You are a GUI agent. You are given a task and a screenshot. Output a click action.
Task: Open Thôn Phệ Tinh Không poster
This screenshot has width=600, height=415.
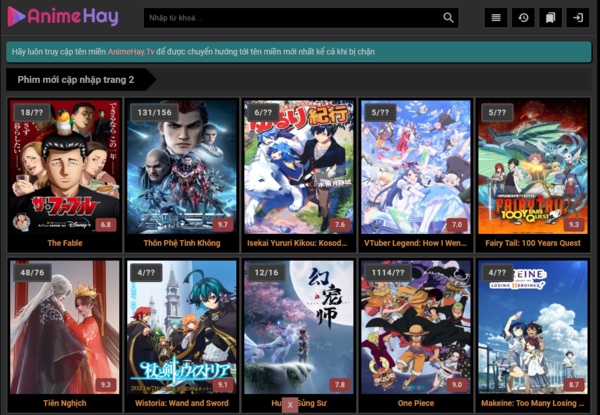(182, 167)
